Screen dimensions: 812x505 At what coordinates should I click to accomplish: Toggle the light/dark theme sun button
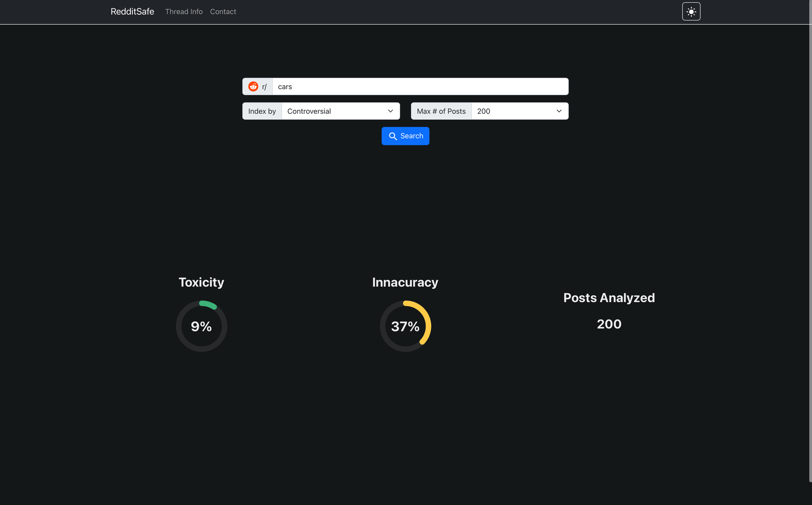691,11
